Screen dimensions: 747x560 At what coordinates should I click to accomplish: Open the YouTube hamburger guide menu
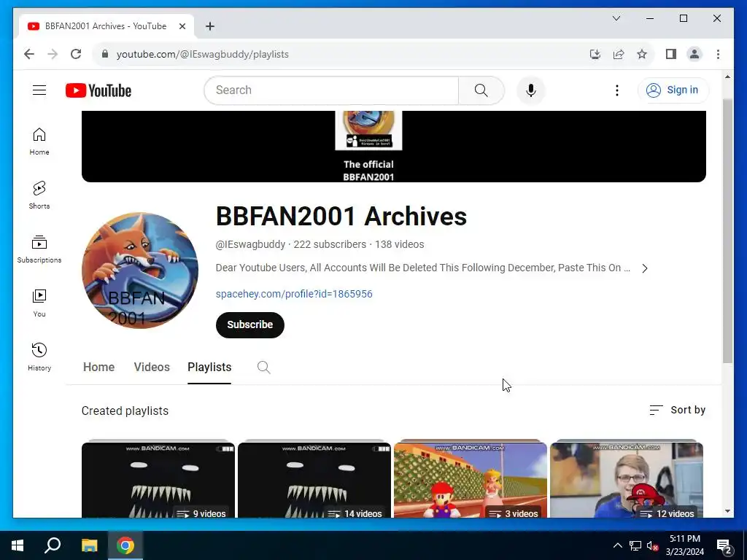point(39,90)
